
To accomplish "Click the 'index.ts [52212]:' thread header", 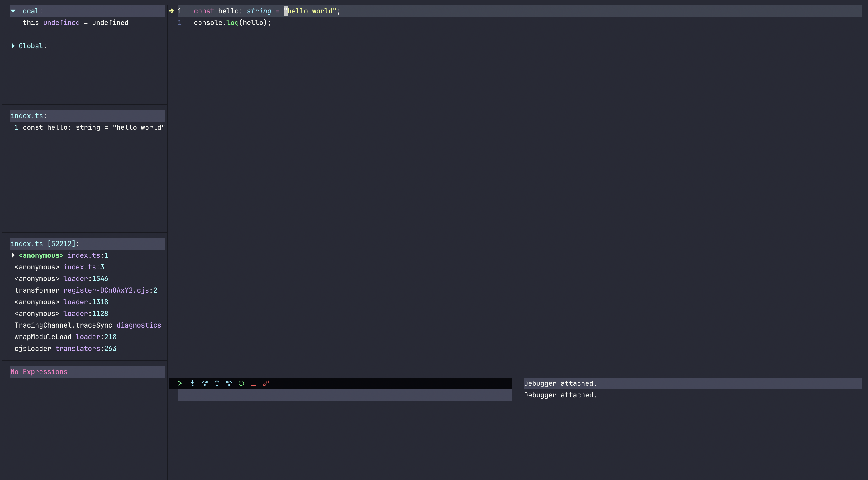I will point(88,243).
